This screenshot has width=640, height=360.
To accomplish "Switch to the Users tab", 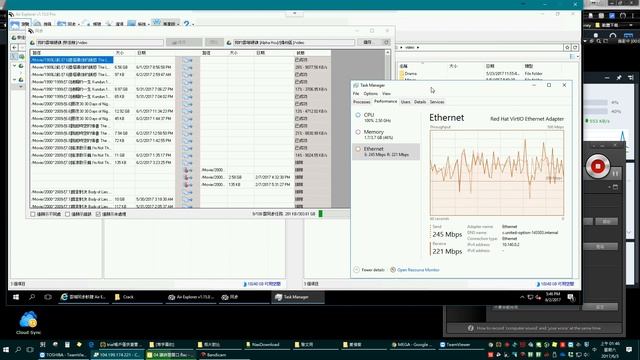I will click(x=405, y=102).
